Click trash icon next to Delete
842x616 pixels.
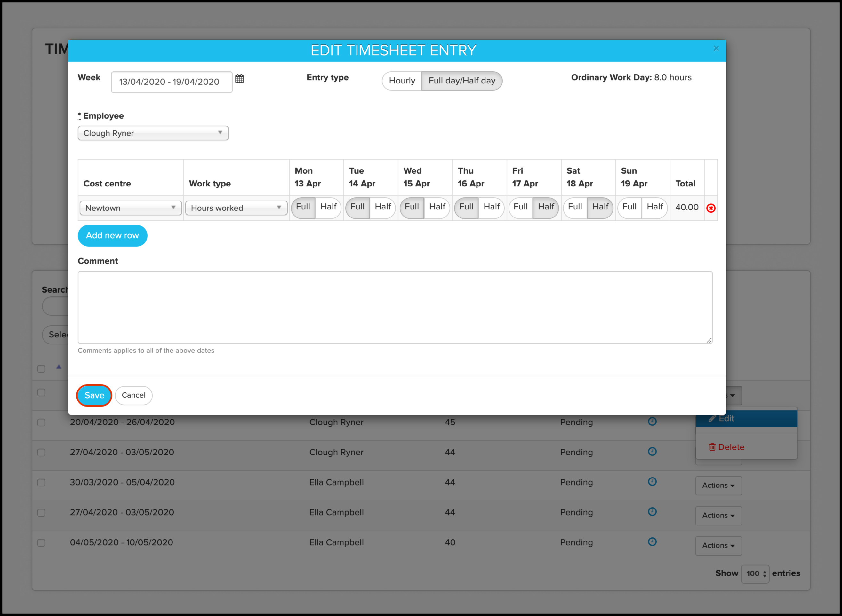click(x=712, y=447)
